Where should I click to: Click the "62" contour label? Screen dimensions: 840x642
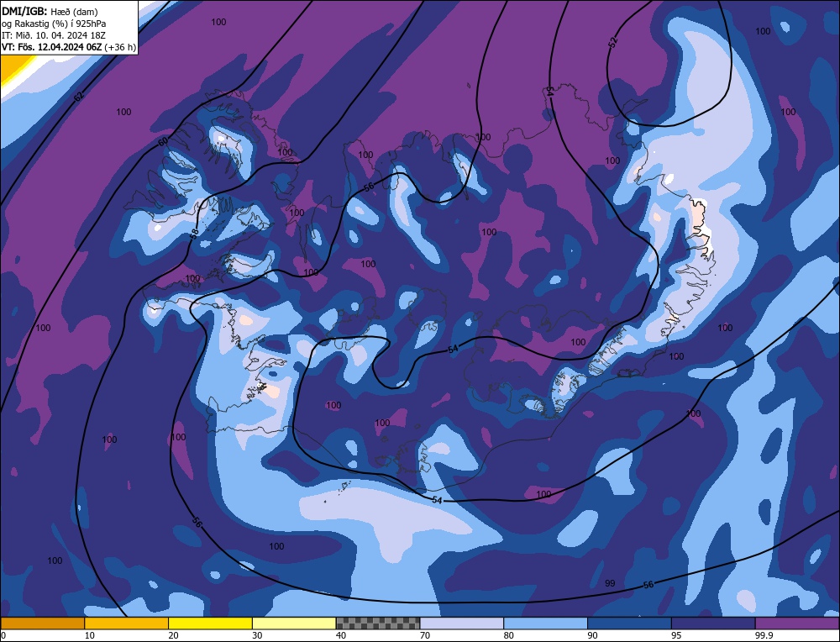click(x=79, y=97)
